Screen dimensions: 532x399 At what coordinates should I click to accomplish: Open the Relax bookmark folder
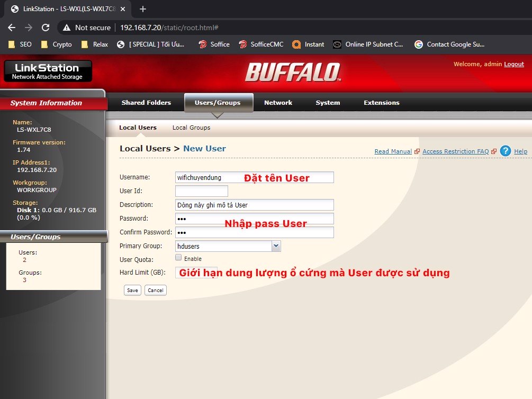95,44
